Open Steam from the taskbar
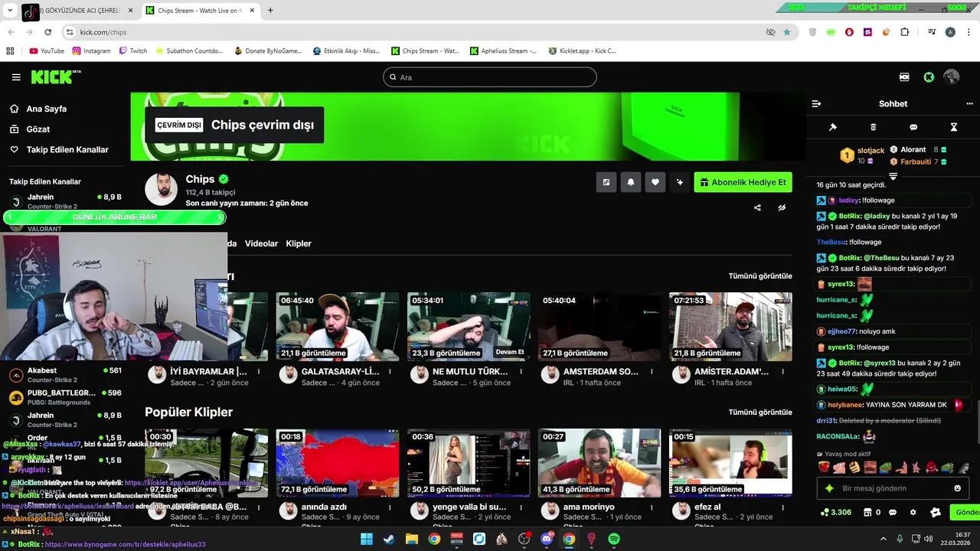980x551 pixels. [x=389, y=539]
